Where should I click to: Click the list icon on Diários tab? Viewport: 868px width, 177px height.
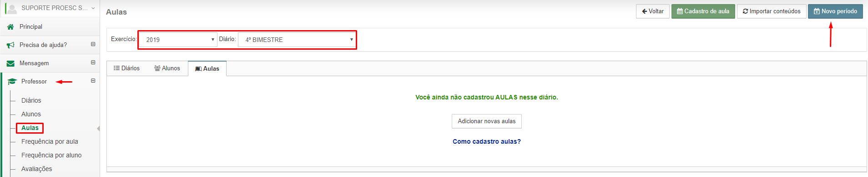(x=116, y=68)
